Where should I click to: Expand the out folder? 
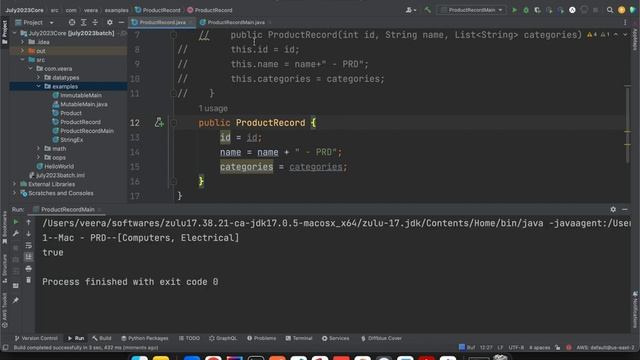[x=22, y=51]
